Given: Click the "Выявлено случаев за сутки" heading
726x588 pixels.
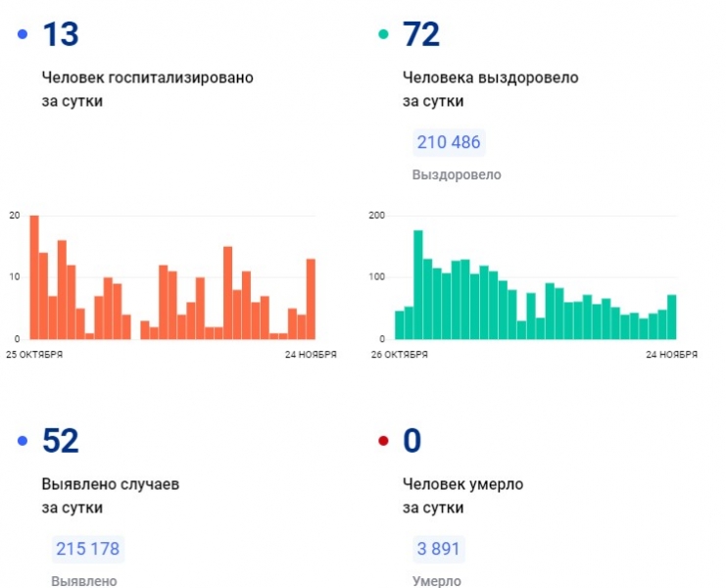Looking at the screenshot, I should click(x=110, y=496).
